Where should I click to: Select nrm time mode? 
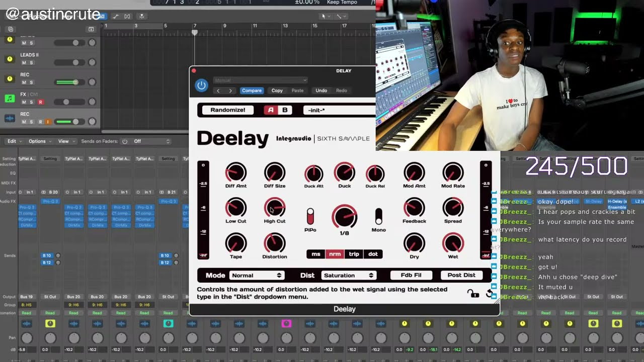point(335,254)
